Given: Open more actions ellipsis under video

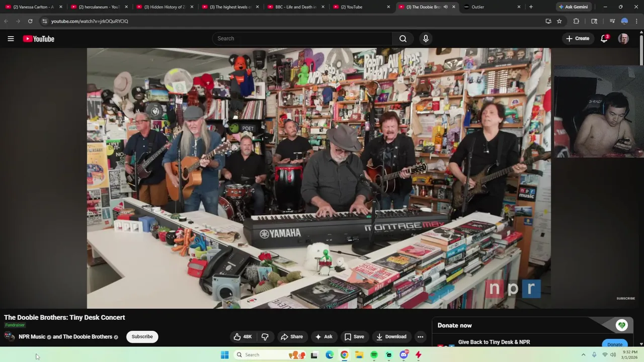Looking at the screenshot, I should (420, 337).
